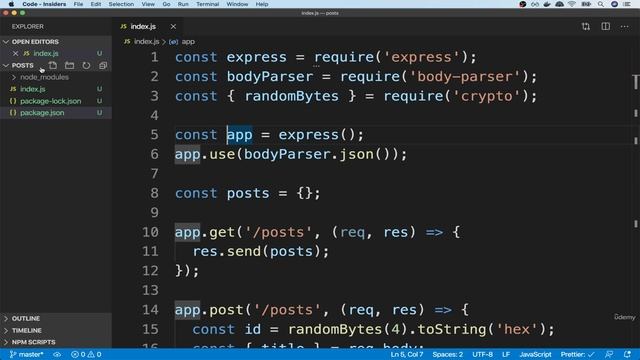
Task: Open the Window menu
Action: 237,4
